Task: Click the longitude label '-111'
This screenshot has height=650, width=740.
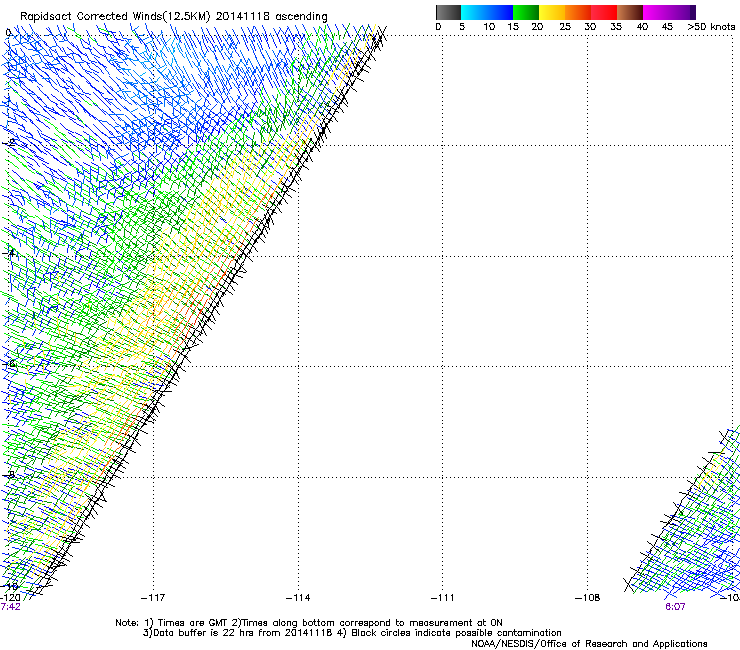Action: pyautogui.click(x=443, y=598)
